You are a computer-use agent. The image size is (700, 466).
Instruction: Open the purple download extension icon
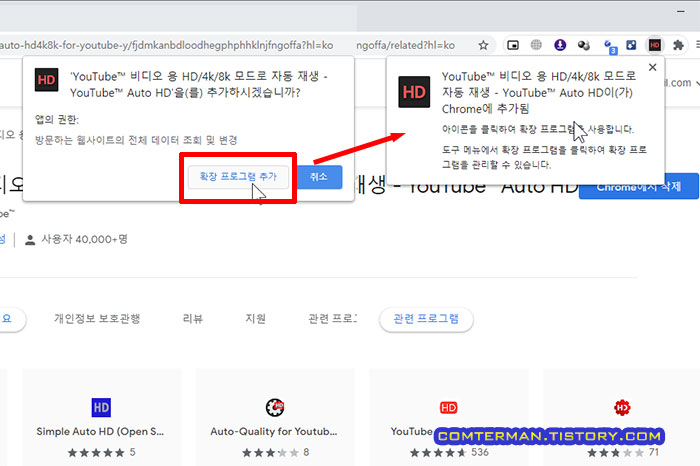coord(560,45)
